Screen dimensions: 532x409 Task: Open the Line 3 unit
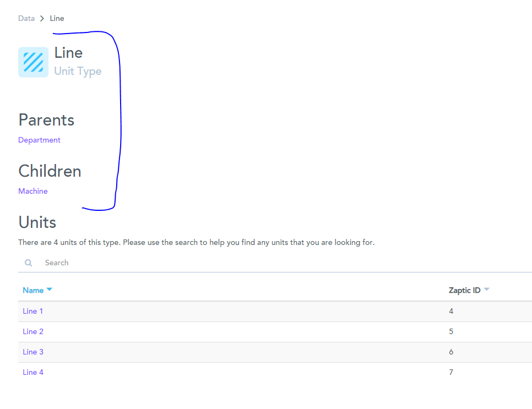(33, 352)
